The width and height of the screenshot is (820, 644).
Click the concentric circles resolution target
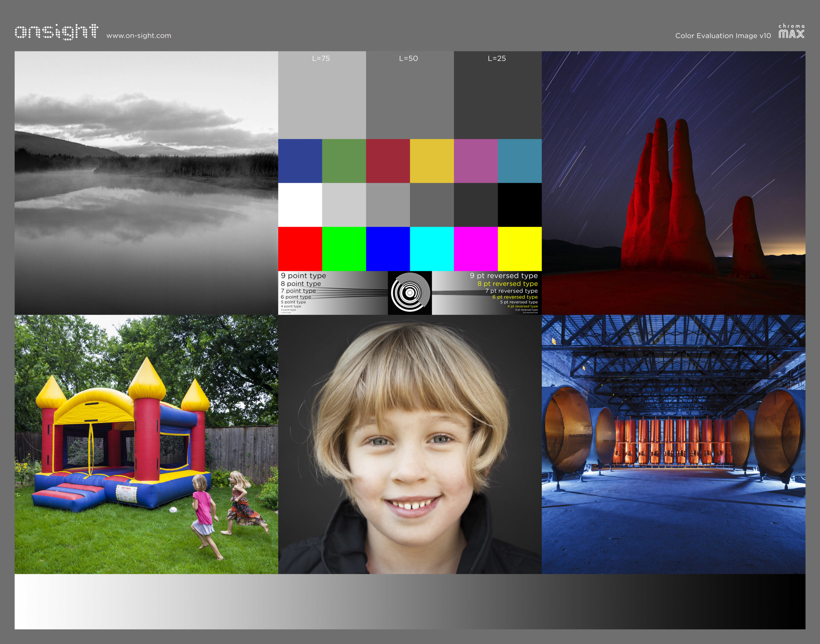click(410, 293)
